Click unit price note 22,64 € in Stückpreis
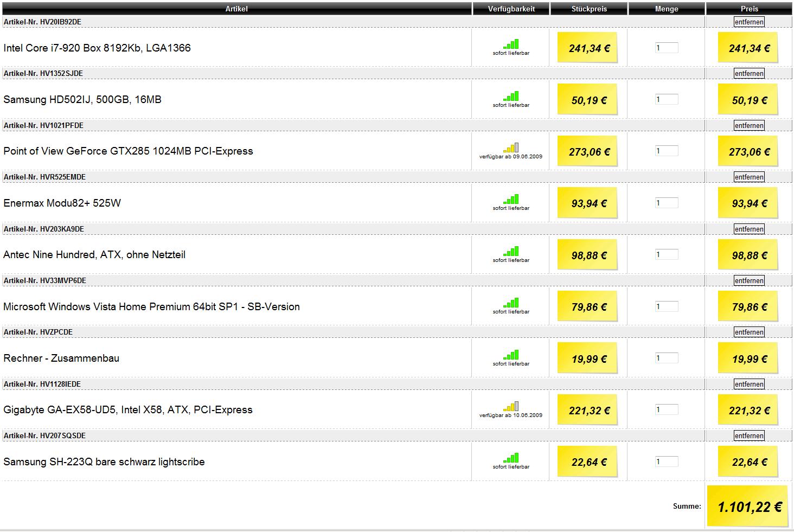The height and width of the screenshot is (532, 794). coord(588,462)
